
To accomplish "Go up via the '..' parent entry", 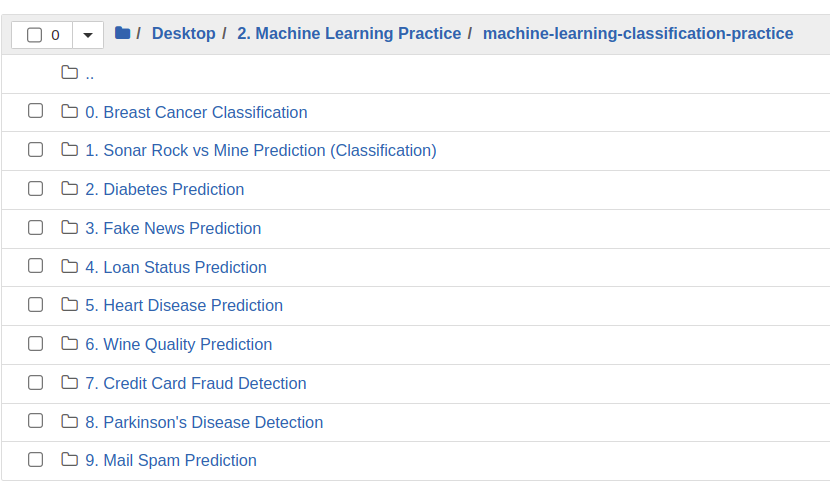I will pyautogui.click(x=90, y=74).
